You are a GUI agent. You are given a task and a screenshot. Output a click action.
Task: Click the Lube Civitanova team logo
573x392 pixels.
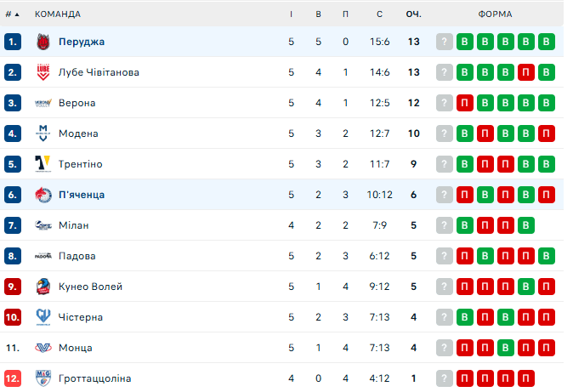tap(43, 72)
